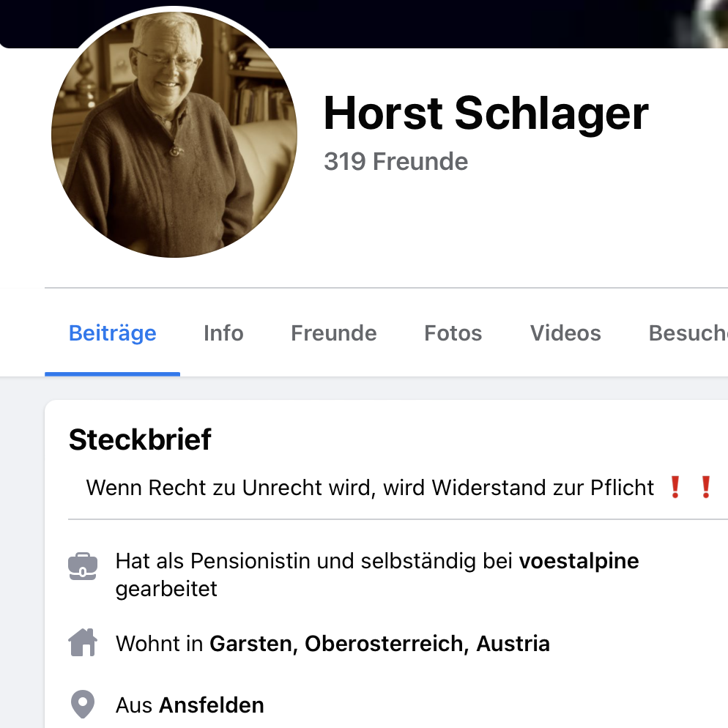Click the house residence icon
This screenshot has width=728, height=728.
(83, 642)
